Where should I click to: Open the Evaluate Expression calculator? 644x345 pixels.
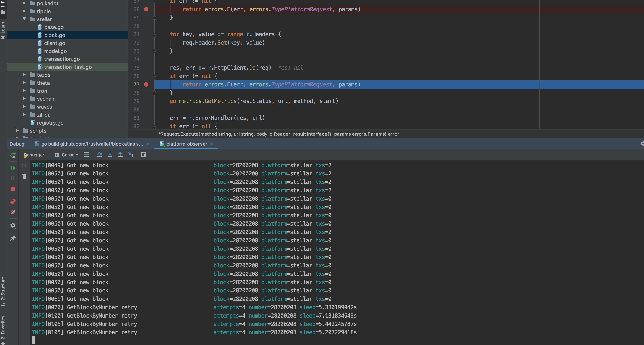[144, 154]
